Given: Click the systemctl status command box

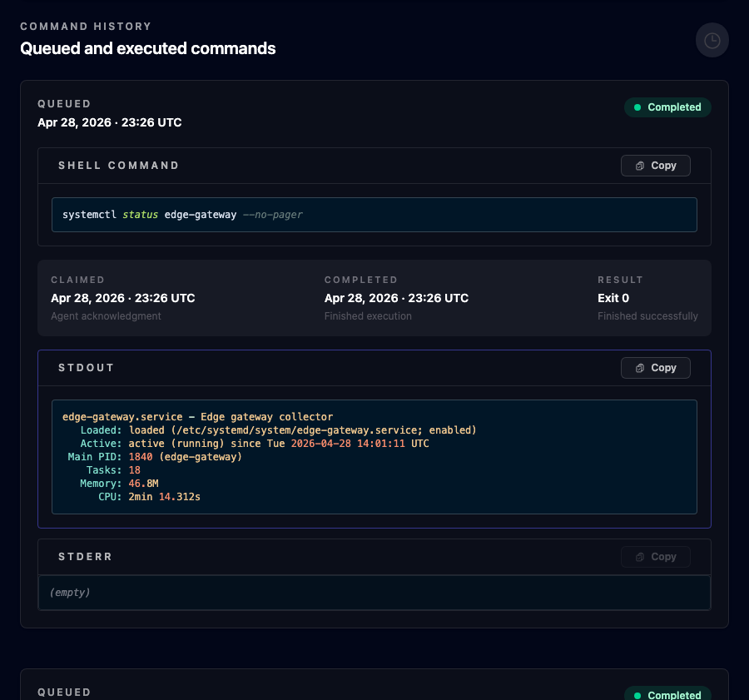Looking at the screenshot, I should [x=374, y=215].
